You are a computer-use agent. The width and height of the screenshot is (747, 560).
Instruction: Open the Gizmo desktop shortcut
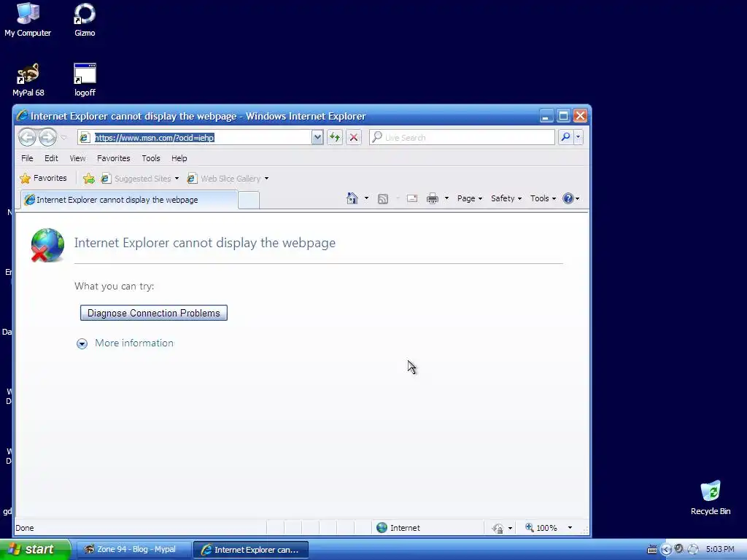coord(85,20)
